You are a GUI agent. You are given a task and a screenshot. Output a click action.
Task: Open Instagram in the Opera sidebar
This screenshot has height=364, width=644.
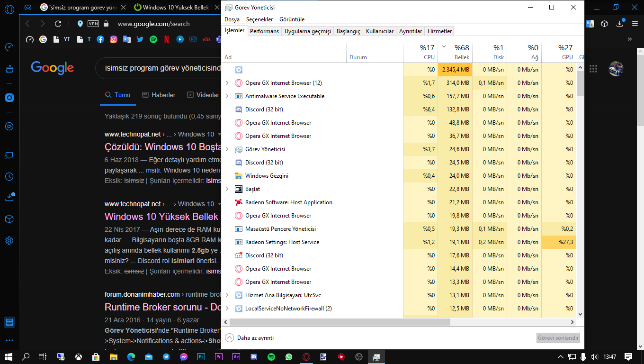click(x=9, y=98)
